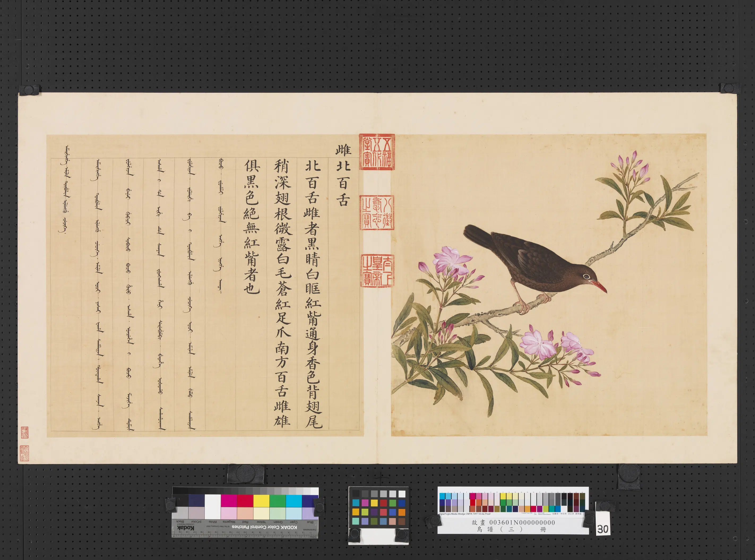
Task: Click the 'Cyan' label on Kodak strip
Action: [x=294, y=522]
